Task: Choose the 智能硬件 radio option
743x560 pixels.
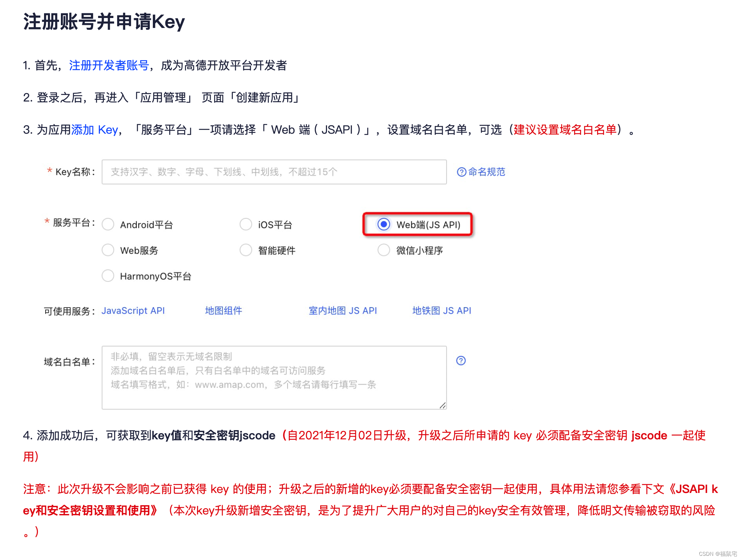Action: [246, 250]
